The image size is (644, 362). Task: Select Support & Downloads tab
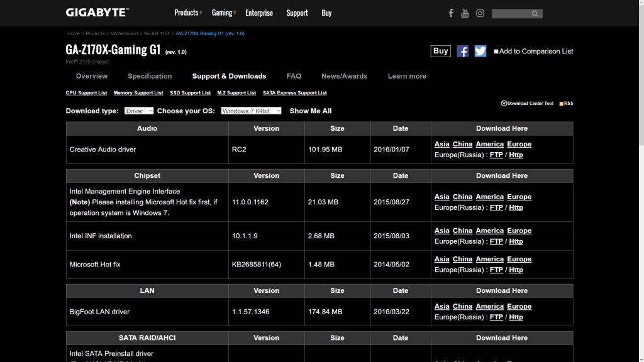point(229,76)
